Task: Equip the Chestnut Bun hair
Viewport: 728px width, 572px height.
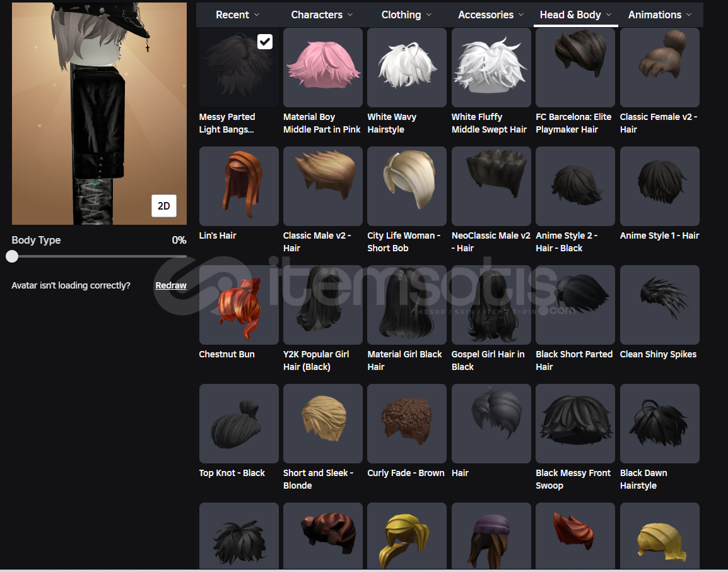Action: point(238,304)
